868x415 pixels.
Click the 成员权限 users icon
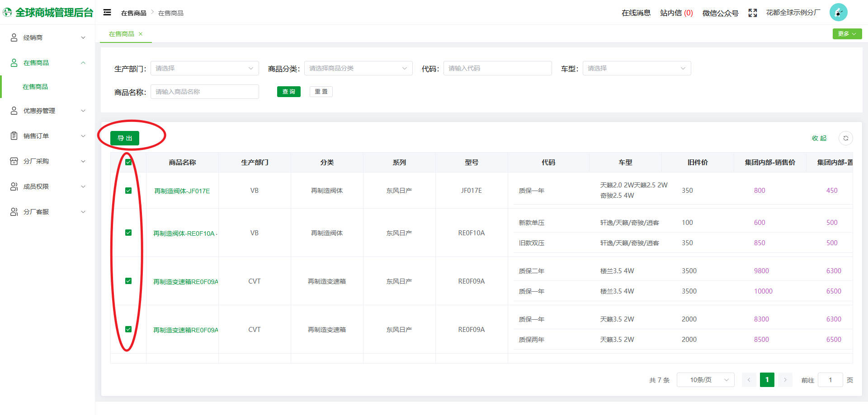pyautogui.click(x=14, y=187)
